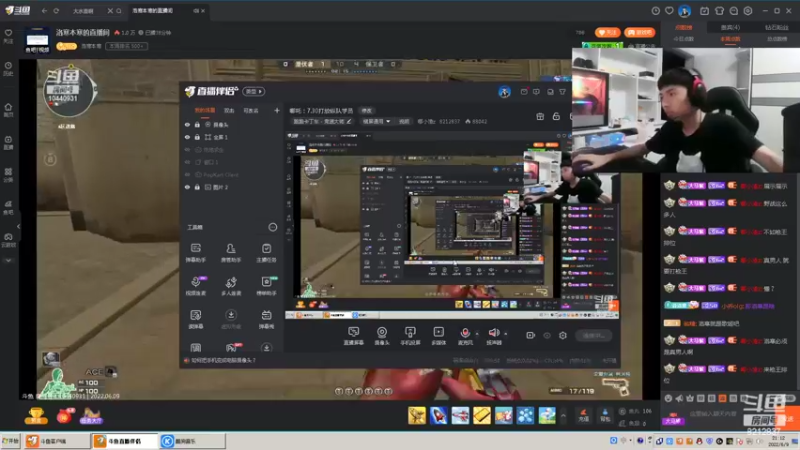
Task: Toggle eye visibility of 摄像头 source
Action: (x=187, y=124)
